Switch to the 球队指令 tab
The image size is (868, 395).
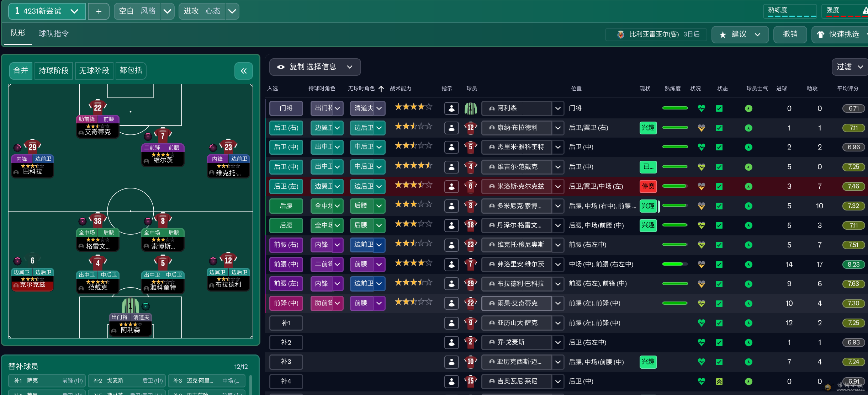[x=53, y=34]
